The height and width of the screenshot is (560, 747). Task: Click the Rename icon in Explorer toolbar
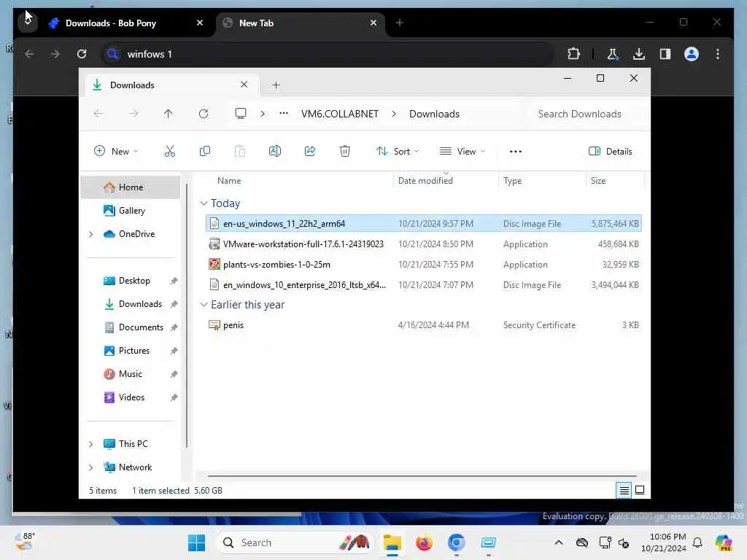coord(275,152)
